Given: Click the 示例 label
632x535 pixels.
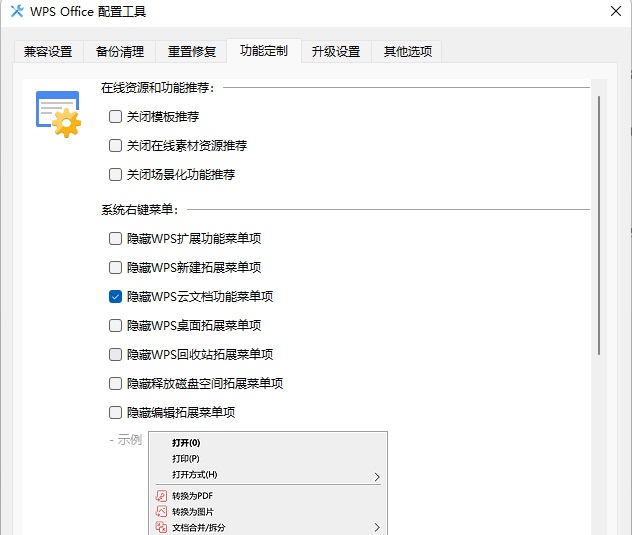Looking at the screenshot, I should tap(129, 440).
